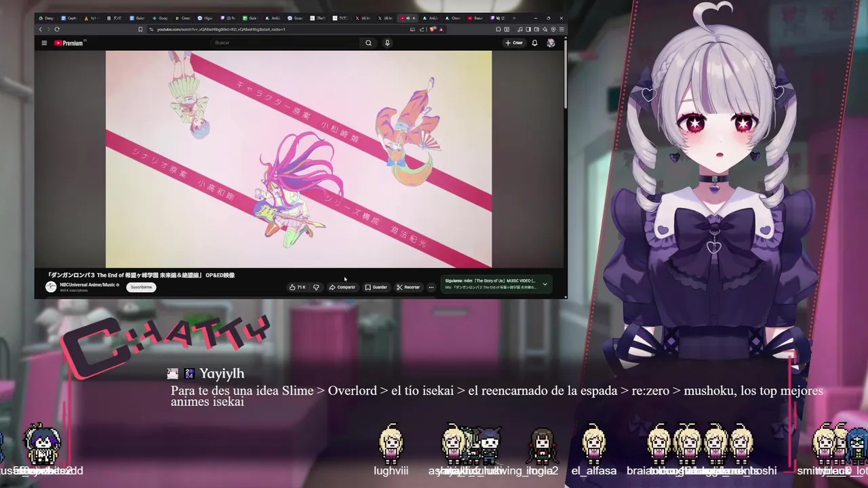The width and height of the screenshot is (868, 488).
Task: Dislike the video with thumbs-down icon
Action: coord(316,287)
